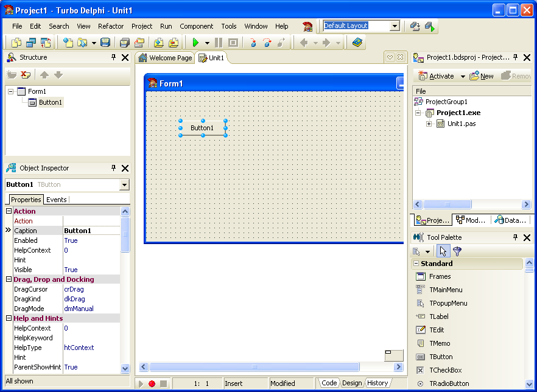The width and height of the screenshot is (537, 392).
Task: Click the Tool Palette filter funnel icon
Action: (x=457, y=251)
